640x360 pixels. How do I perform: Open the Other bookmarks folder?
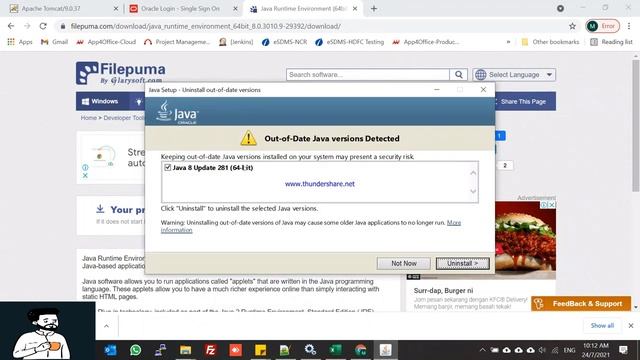[x=550, y=42]
